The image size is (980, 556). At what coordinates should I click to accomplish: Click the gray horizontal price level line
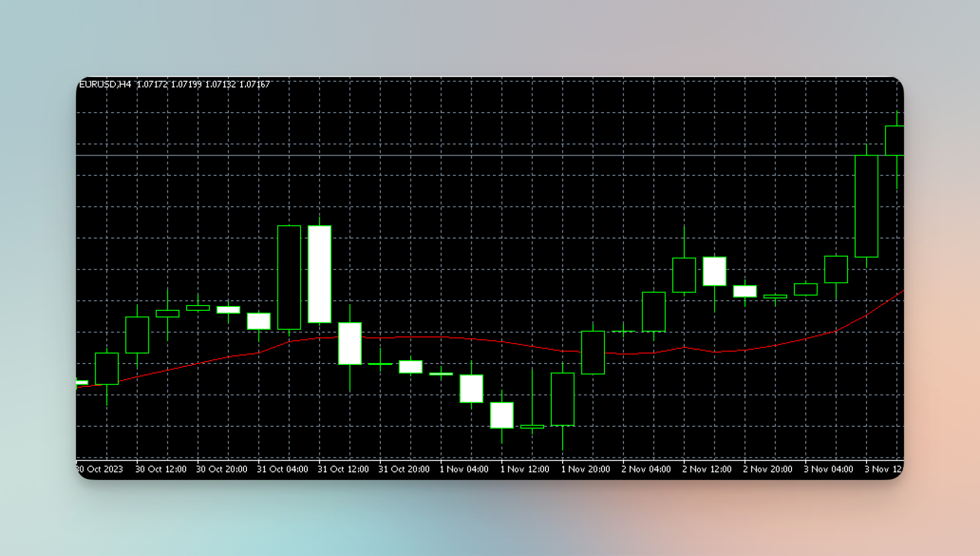[479, 156]
